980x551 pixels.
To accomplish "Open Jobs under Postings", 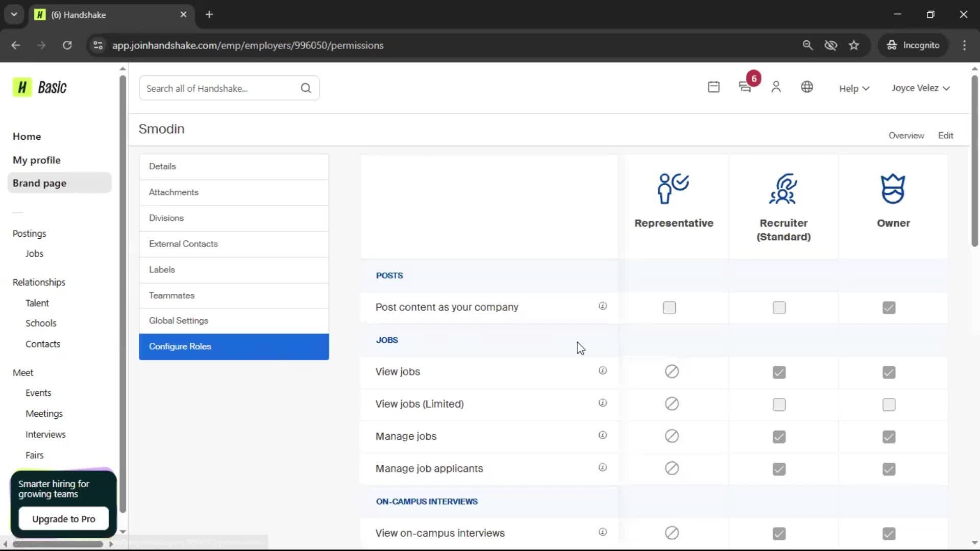I will (34, 254).
